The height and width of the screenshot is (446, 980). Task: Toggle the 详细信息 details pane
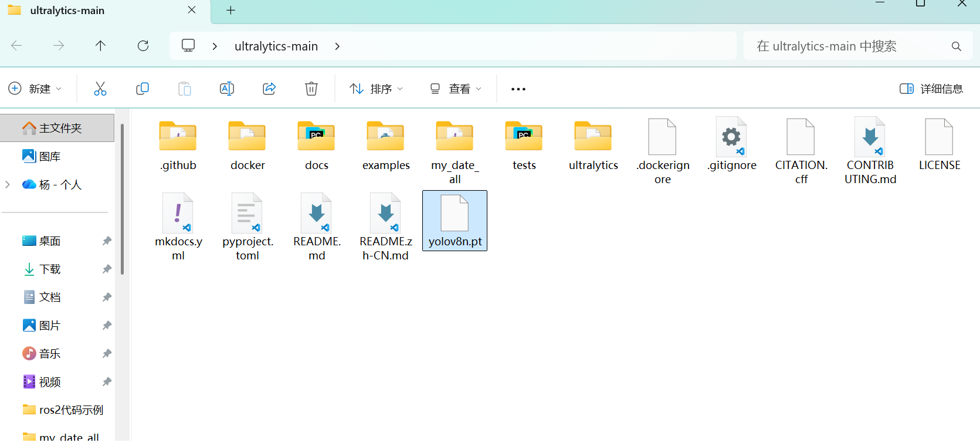point(931,89)
